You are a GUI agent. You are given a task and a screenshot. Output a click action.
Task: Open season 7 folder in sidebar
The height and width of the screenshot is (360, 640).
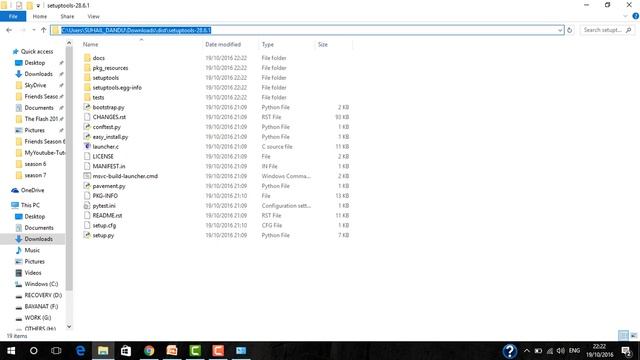coord(35,175)
